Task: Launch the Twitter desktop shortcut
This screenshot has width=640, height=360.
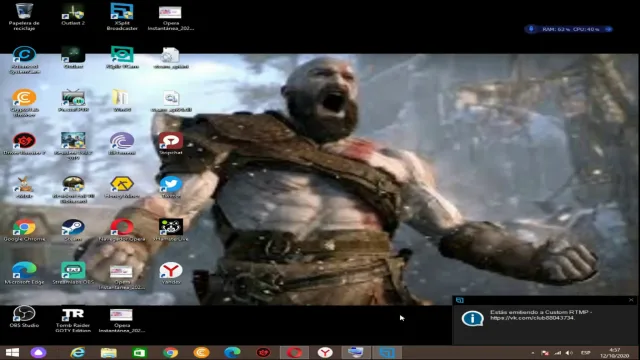Action: point(171,187)
